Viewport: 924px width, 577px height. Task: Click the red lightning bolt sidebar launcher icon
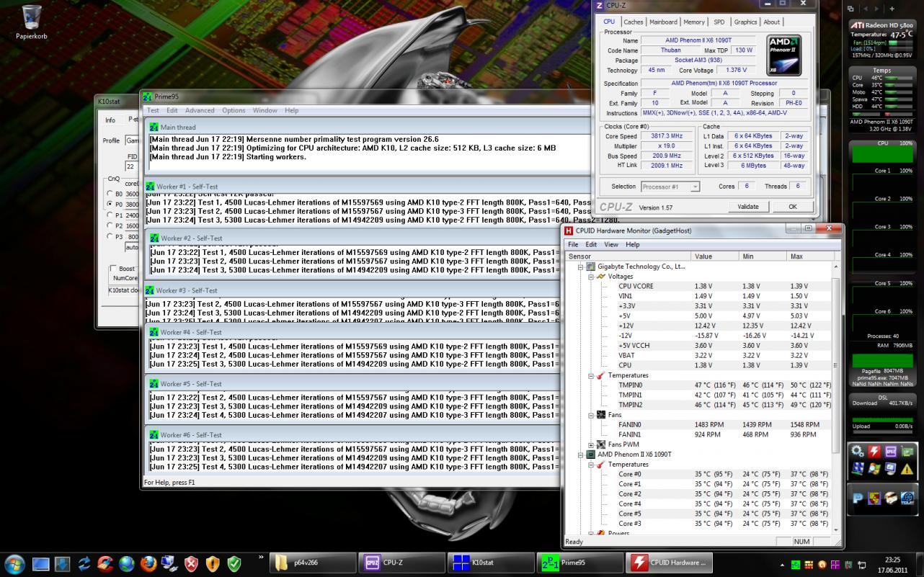(874, 452)
